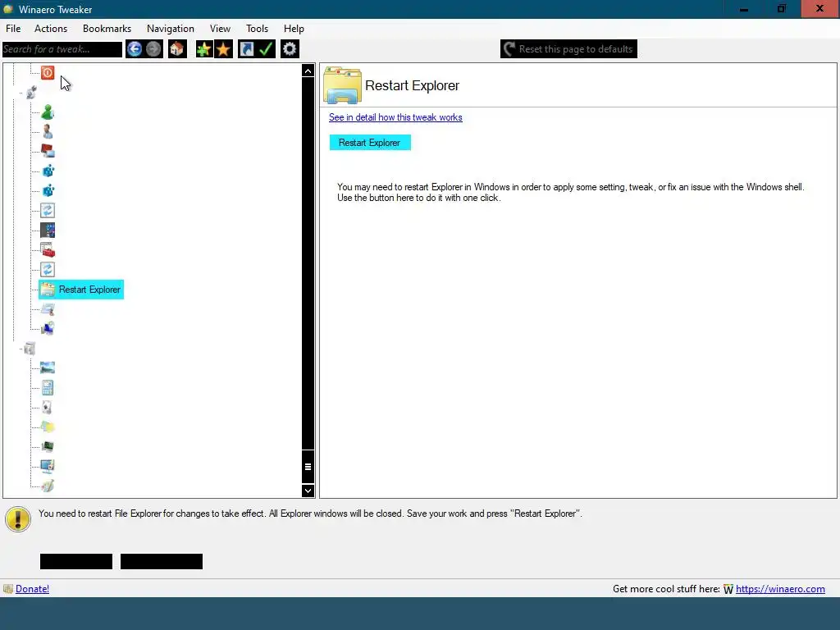The image size is (840, 630).
Task: Click the 'Get more cool stuff here:' text
Action: 666,589
